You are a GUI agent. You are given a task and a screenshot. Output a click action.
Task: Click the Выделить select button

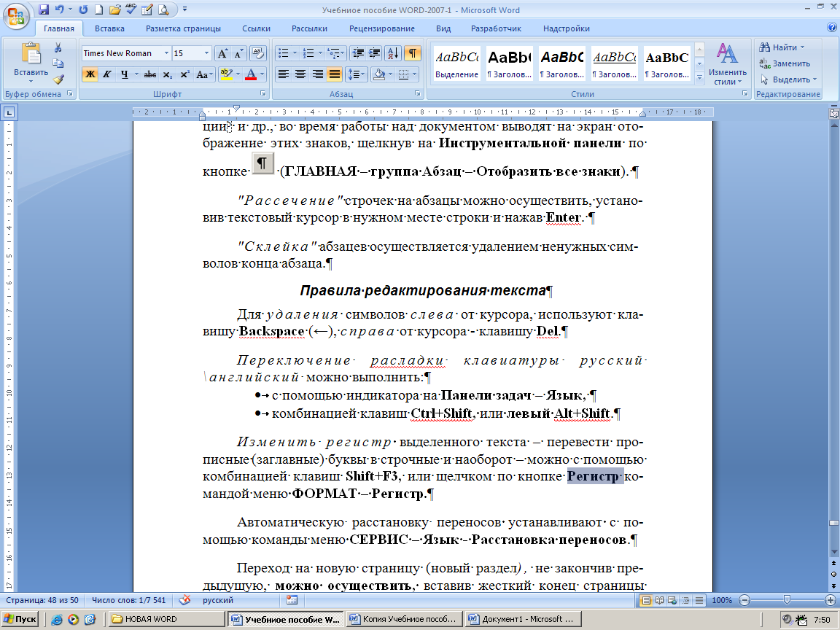tap(788, 79)
